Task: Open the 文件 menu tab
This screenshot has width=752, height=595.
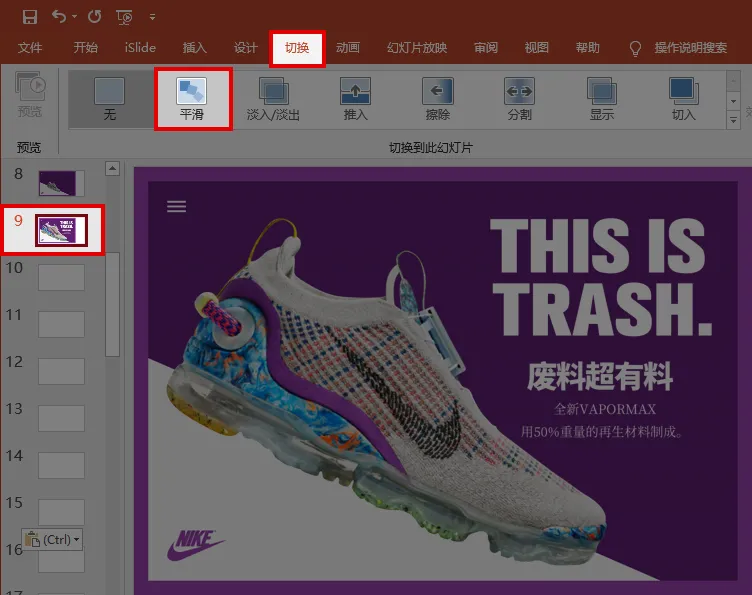Action: [30, 47]
